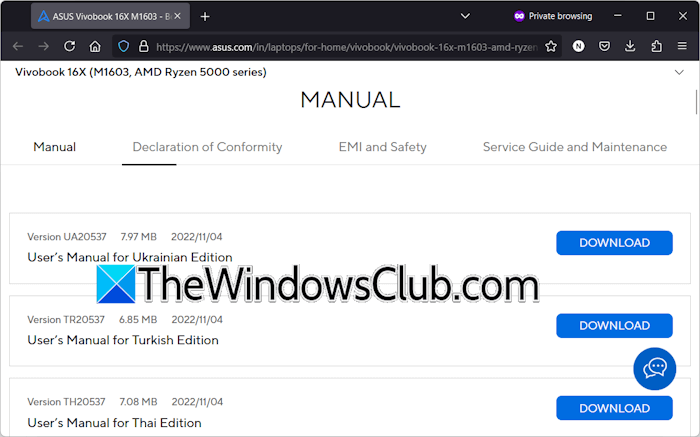This screenshot has width=700, height=437.
Task: Open the live chat bubble icon
Action: coord(654,368)
